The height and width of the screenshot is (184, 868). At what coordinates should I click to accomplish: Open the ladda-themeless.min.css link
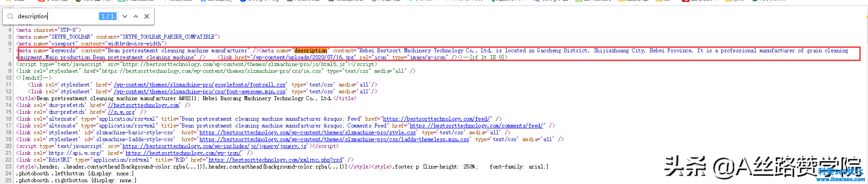coord(334,139)
